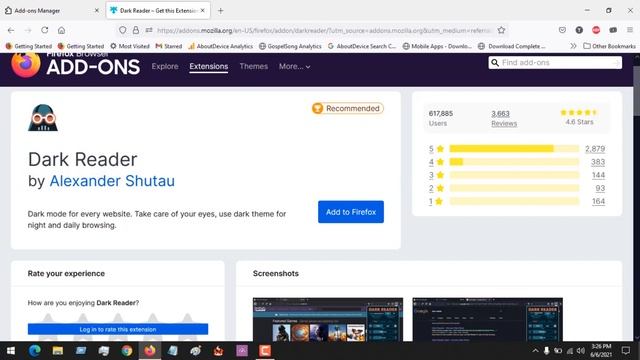Screen dimensions: 640x360
Task: Click the browser address bar URL
Action: pos(324,30)
